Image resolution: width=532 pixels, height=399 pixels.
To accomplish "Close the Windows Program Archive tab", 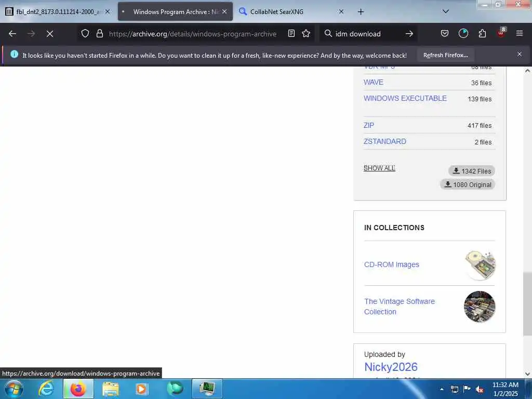I will click(x=224, y=11).
